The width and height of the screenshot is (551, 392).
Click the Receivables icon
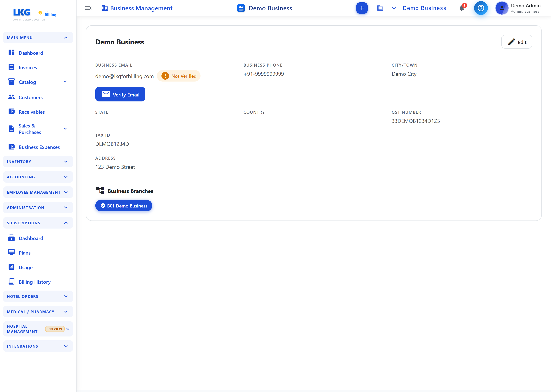tap(11, 112)
